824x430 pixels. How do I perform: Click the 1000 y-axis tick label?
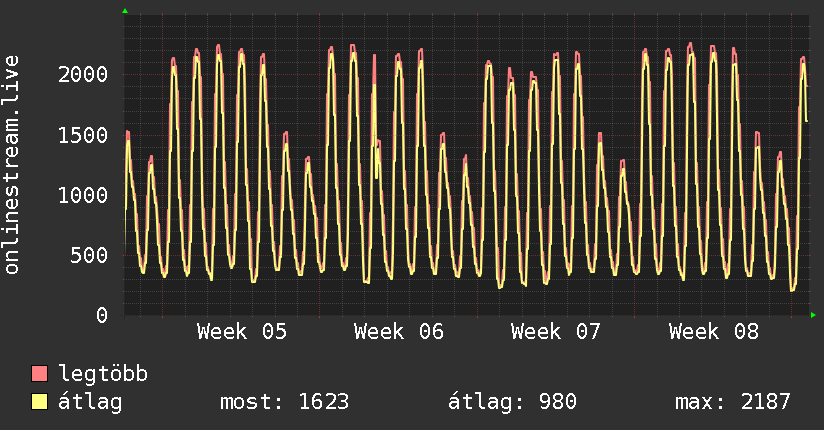[83, 196]
